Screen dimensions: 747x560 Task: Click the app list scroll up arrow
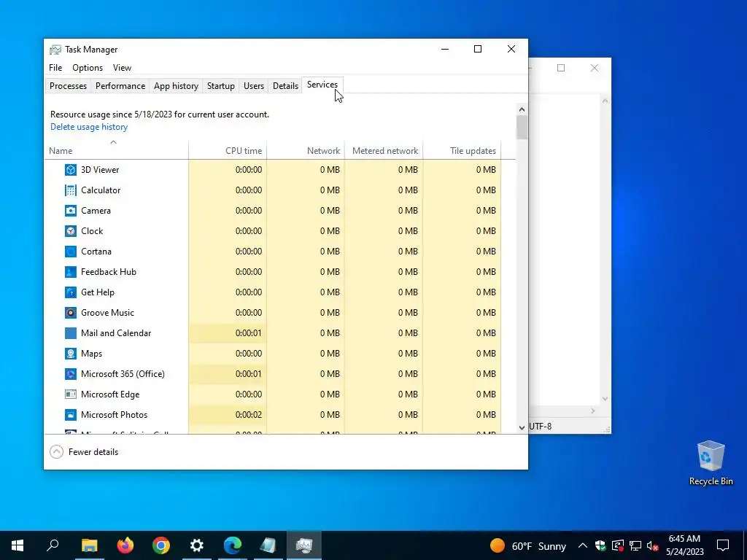522,109
